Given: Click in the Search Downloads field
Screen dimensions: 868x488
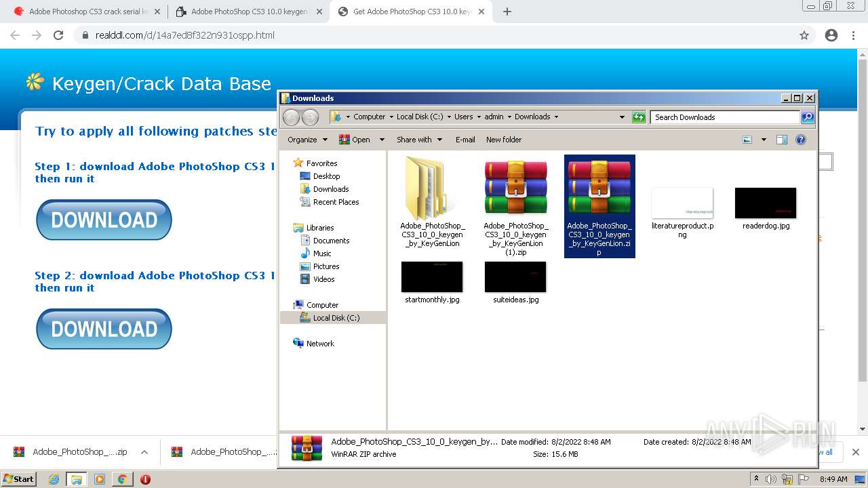Looking at the screenshot, I should pos(725,117).
